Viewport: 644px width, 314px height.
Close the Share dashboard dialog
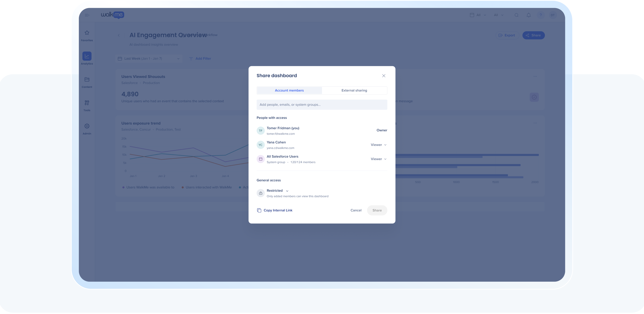[x=384, y=76]
